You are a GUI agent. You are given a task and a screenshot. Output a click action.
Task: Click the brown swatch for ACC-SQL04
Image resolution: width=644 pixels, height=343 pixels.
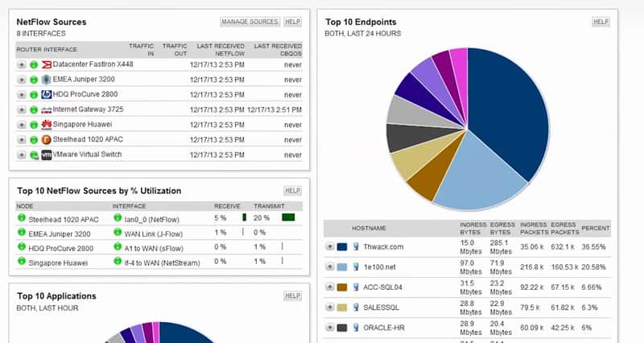click(x=342, y=287)
